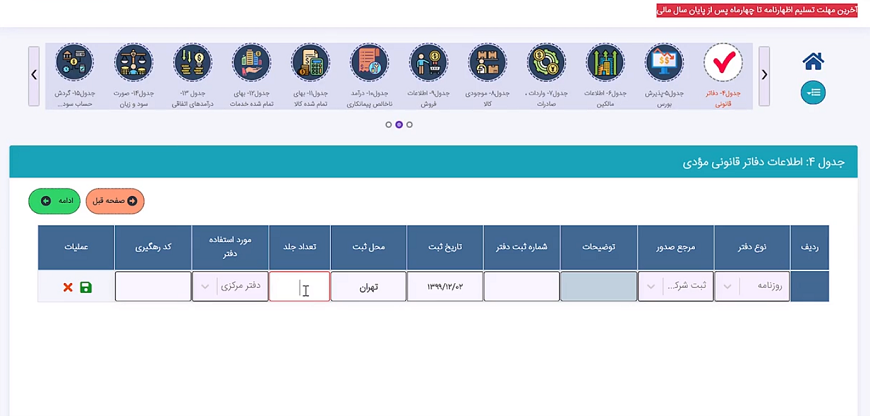This screenshot has width=870, height=416.
Task: Click the عملیات column header
Action: (x=76, y=247)
